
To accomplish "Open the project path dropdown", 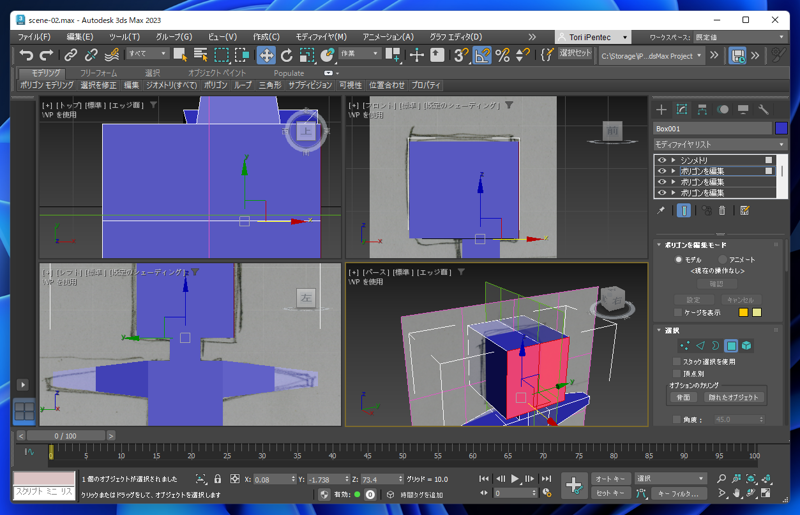I will click(651, 56).
